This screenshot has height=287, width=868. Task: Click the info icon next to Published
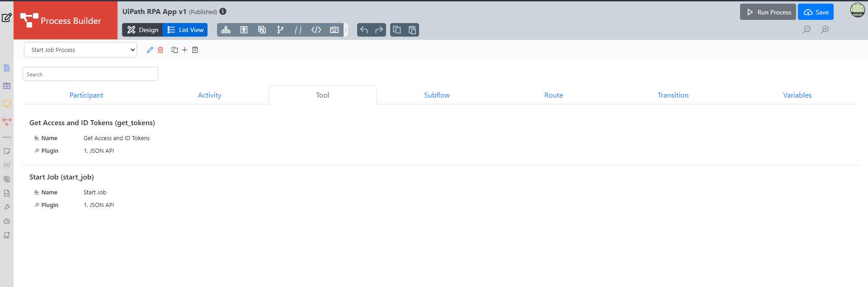click(x=223, y=11)
